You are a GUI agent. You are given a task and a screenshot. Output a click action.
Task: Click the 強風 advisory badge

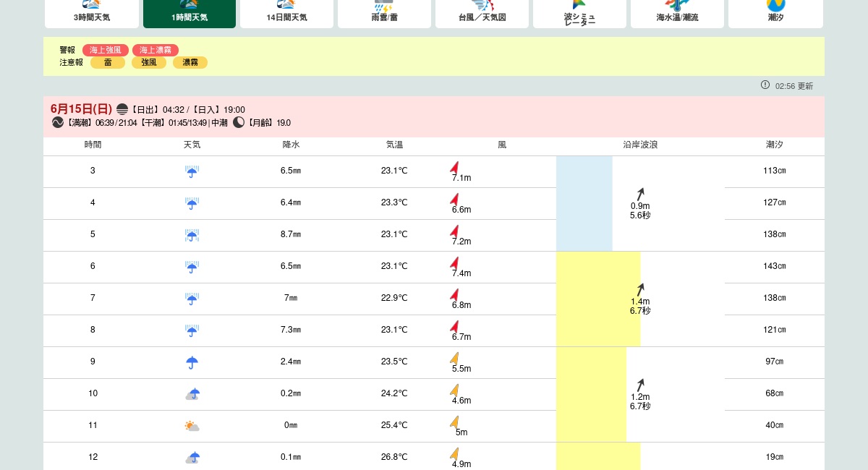coord(149,63)
